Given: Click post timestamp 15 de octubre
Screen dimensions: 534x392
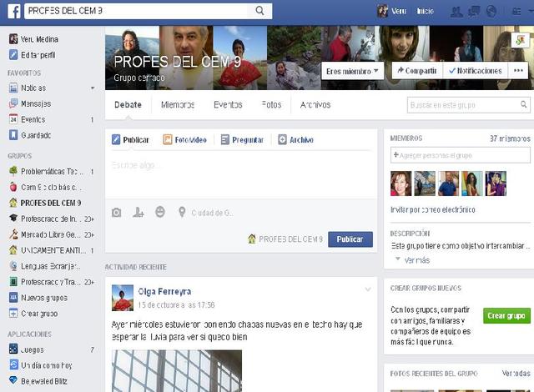Looking at the screenshot, I should point(176,305).
